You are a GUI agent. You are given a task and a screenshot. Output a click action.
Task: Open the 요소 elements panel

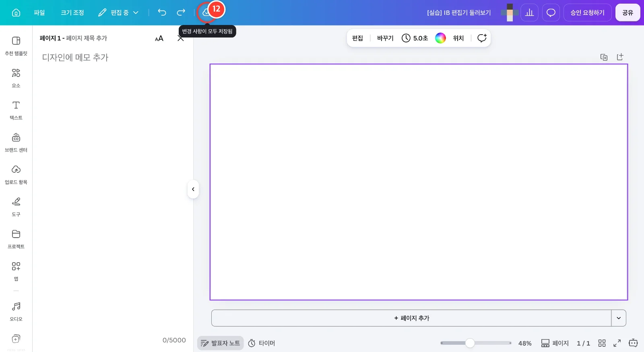tap(16, 78)
